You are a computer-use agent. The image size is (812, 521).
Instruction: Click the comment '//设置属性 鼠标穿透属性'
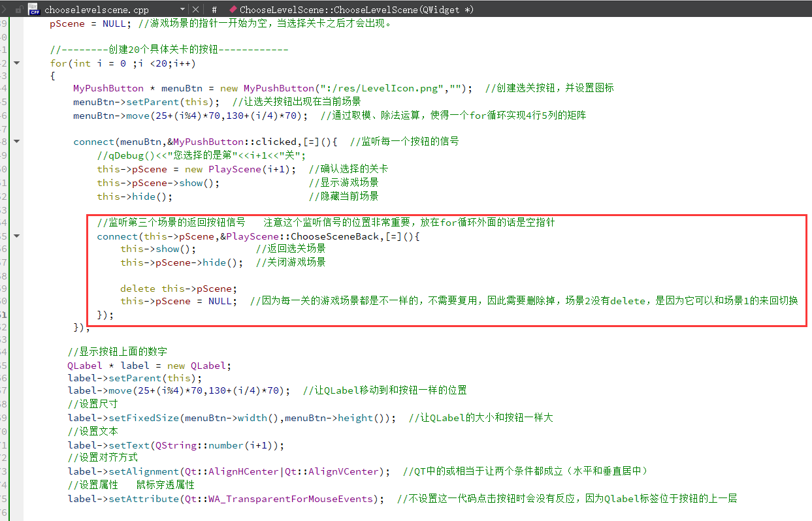131,485
